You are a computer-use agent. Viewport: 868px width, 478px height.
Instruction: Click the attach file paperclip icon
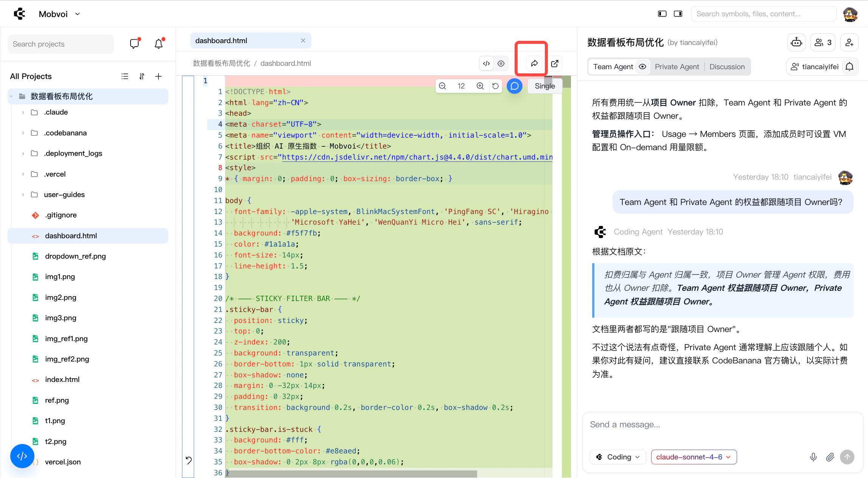tap(830, 457)
